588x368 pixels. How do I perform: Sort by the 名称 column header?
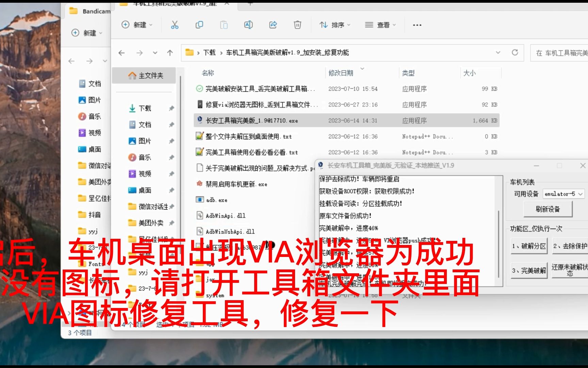point(208,73)
